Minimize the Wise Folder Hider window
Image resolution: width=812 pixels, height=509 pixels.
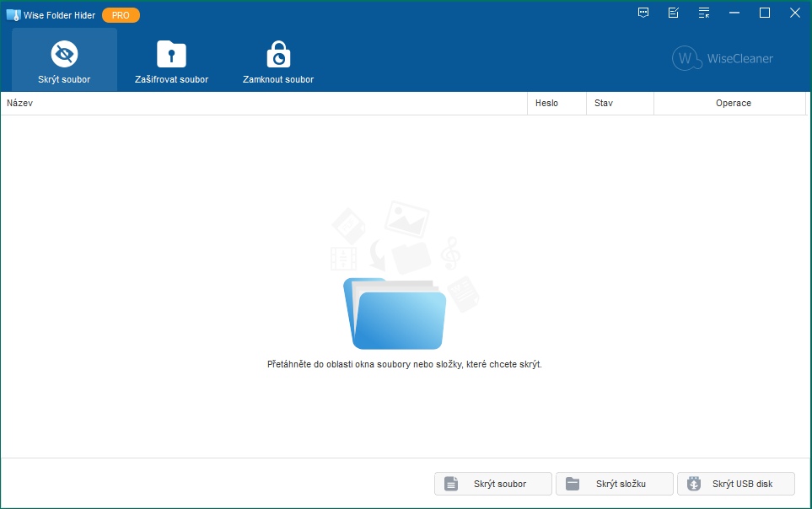point(734,13)
